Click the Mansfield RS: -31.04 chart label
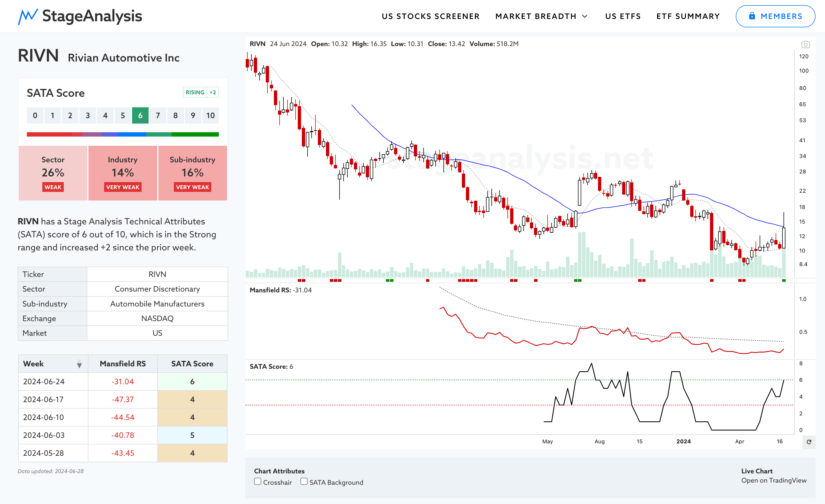The width and height of the screenshot is (825, 504). coord(281,290)
